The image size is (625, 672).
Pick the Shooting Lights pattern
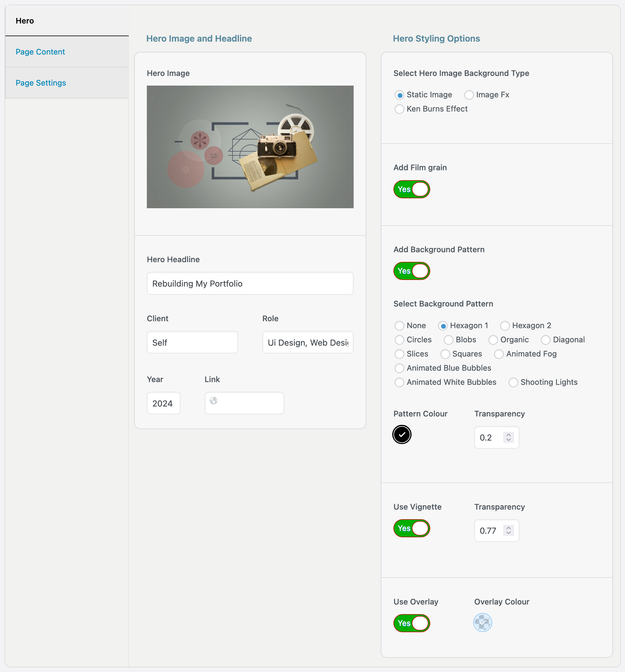pos(513,382)
